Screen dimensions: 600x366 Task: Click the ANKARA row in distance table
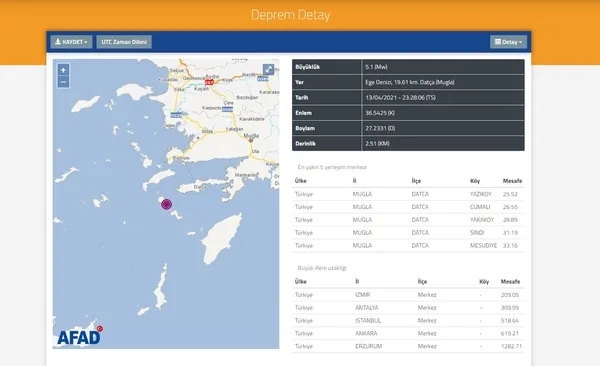point(408,333)
